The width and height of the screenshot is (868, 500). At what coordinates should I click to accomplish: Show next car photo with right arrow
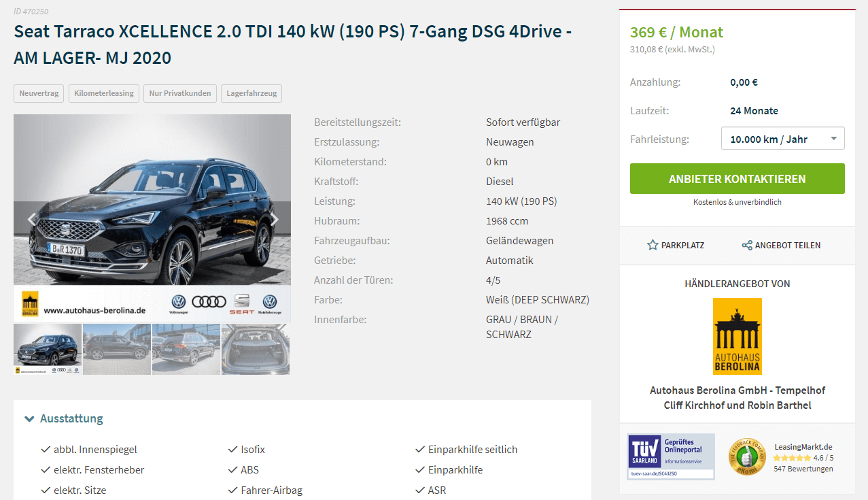click(274, 219)
